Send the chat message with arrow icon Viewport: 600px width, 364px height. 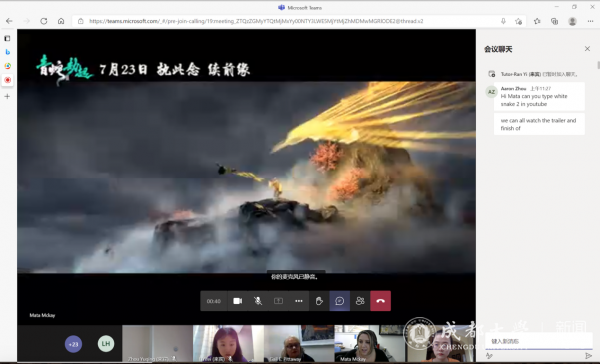point(588,356)
